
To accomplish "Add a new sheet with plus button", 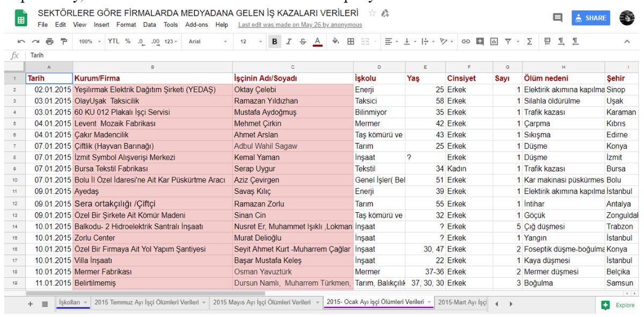I will 31,304.
